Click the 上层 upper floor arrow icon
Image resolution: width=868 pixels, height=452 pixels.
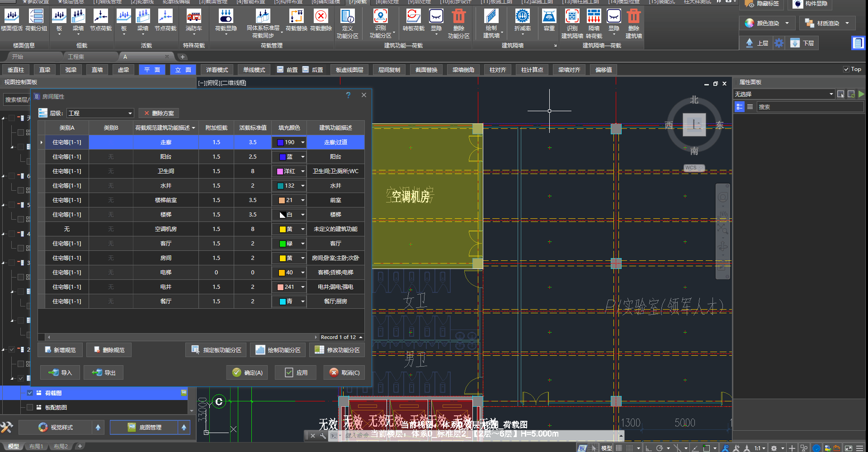point(750,43)
